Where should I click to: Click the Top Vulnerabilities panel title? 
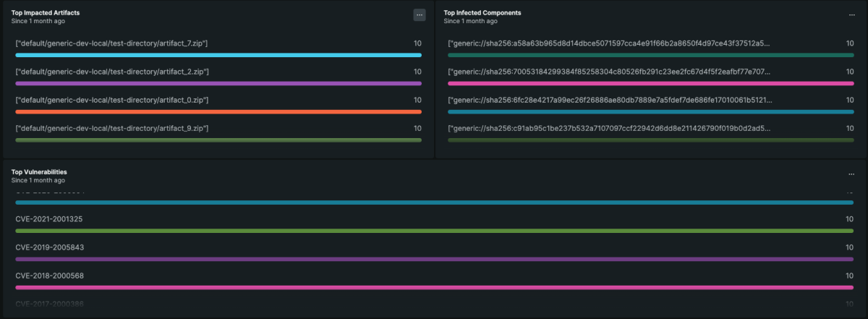click(x=39, y=172)
